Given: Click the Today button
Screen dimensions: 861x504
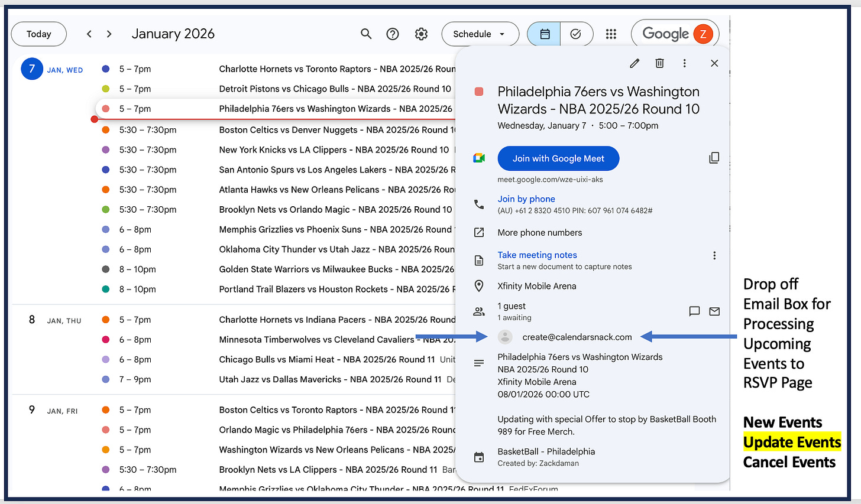Looking at the screenshot, I should (x=39, y=34).
